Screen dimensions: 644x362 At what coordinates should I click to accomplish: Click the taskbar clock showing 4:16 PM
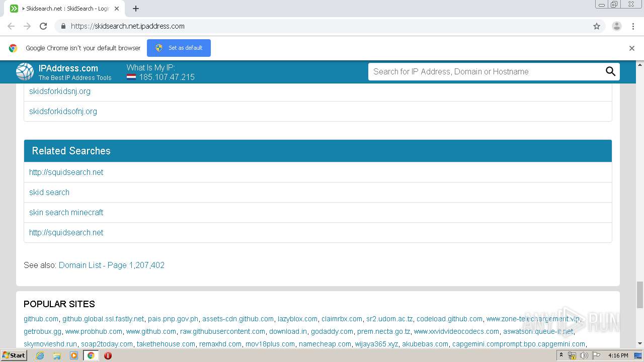[x=618, y=355]
